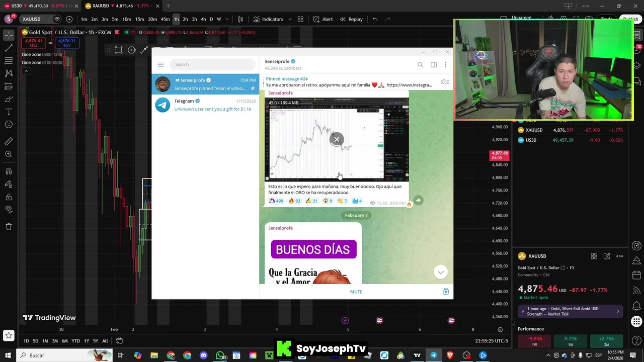Open the Telegram service notifications chat

[205, 105]
